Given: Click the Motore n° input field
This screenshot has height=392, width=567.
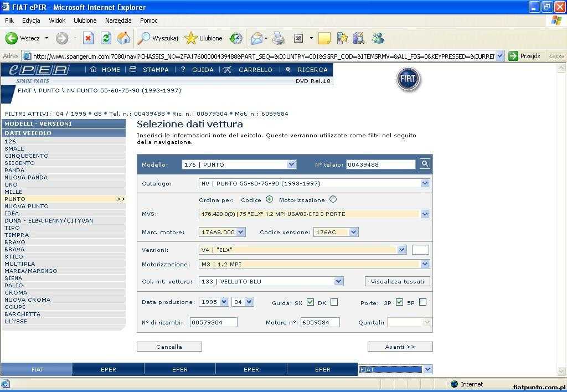Looking at the screenshot, I should tap(320, 322).
